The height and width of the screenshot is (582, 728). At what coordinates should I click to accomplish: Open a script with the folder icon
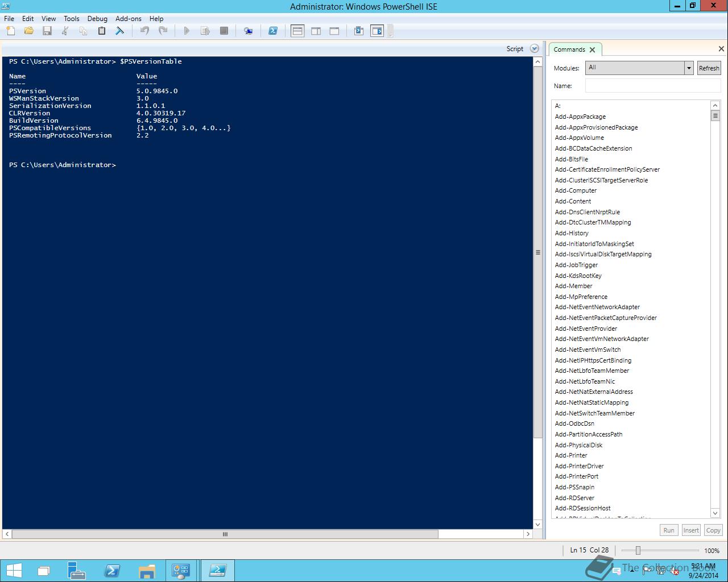[29, 31]
